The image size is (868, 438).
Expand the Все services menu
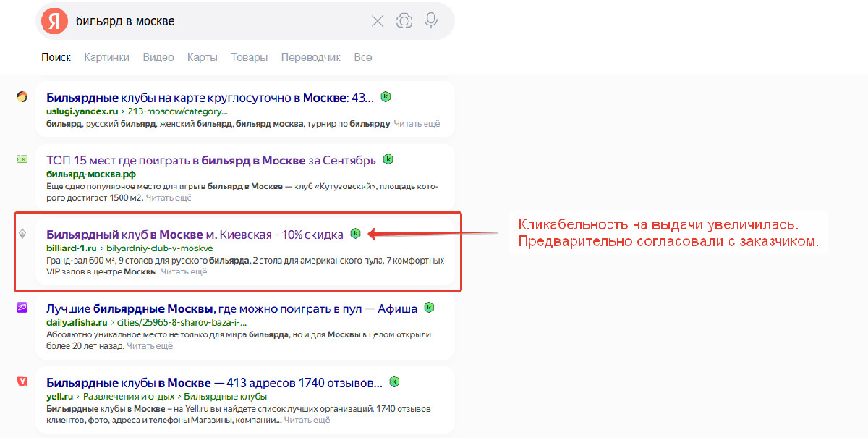363,57
